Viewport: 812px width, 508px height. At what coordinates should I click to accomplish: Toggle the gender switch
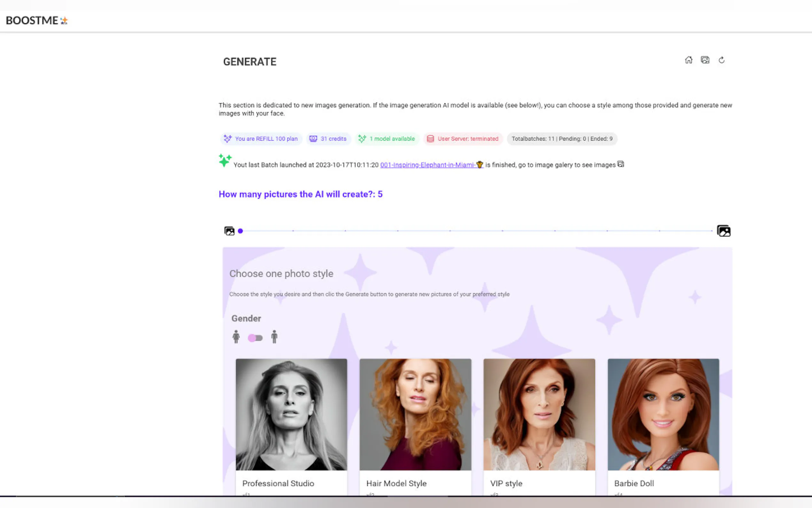pyautogui.click(x=255, y=338)
